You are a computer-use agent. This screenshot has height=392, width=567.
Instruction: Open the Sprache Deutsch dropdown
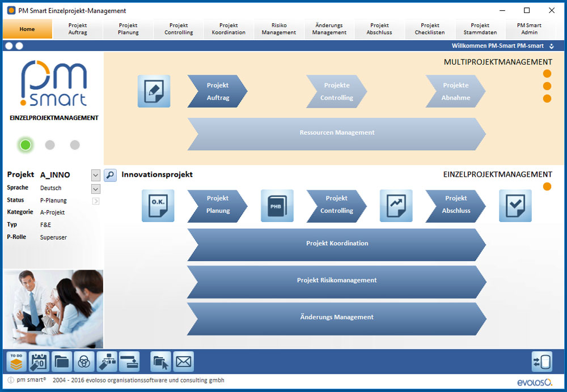pyautogui.click(x=95, y=188)
